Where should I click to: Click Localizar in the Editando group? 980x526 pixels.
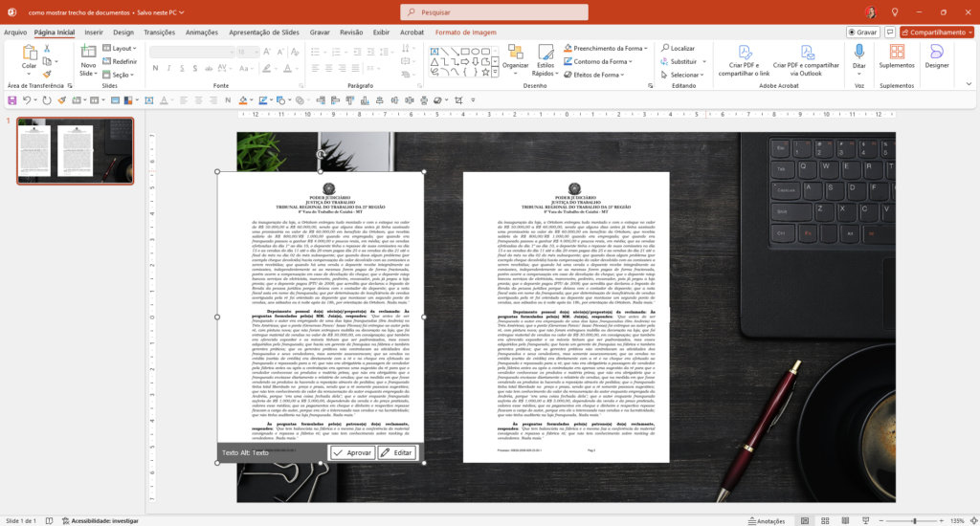pos(678,48)
